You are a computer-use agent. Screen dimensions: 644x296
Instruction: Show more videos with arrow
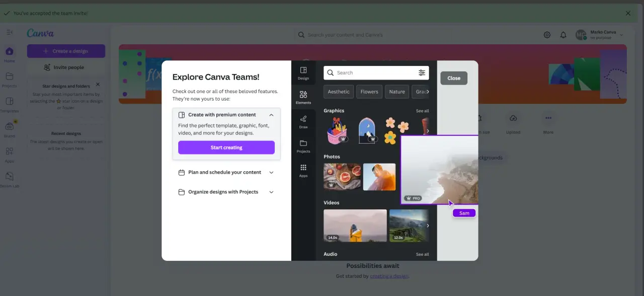428,226
